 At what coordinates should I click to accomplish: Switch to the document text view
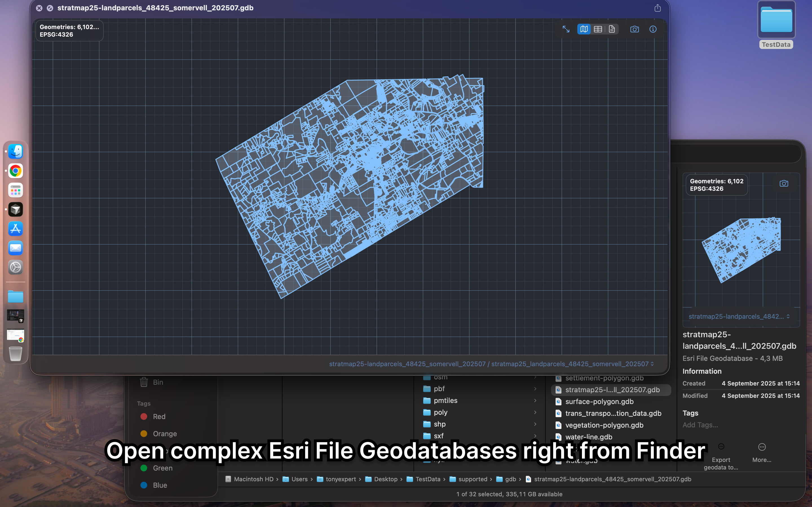pyautogui.click(x=612, y=29)
